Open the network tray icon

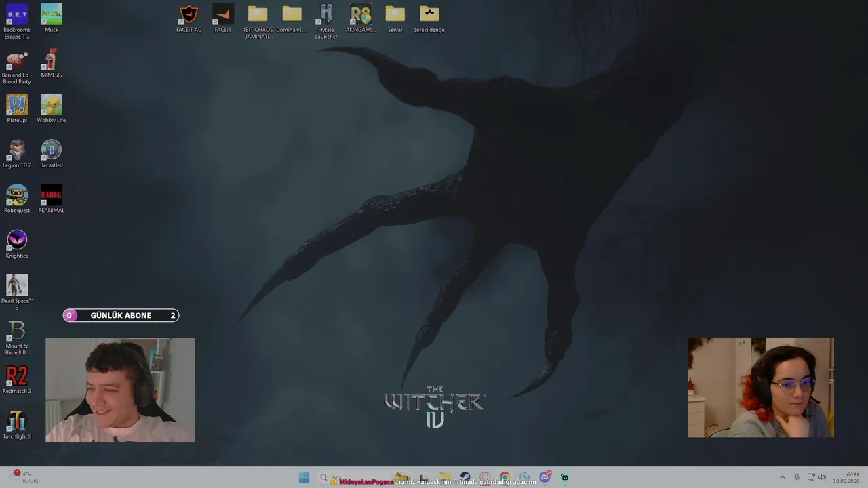click(x=811, y=477)
